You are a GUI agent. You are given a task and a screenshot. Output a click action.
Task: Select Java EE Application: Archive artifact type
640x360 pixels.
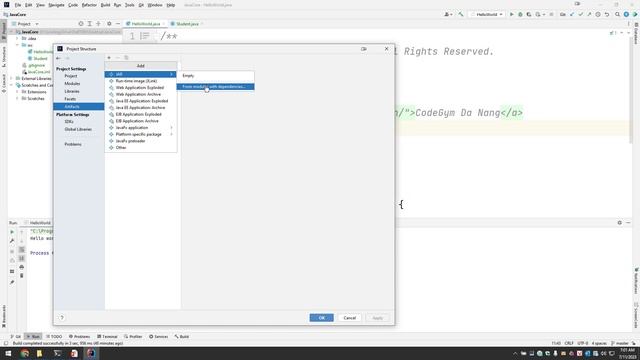pos(140,107)
